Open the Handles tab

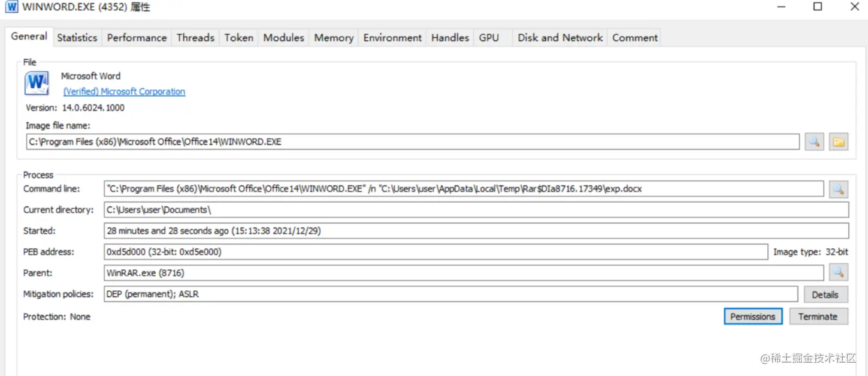point(450,37)
